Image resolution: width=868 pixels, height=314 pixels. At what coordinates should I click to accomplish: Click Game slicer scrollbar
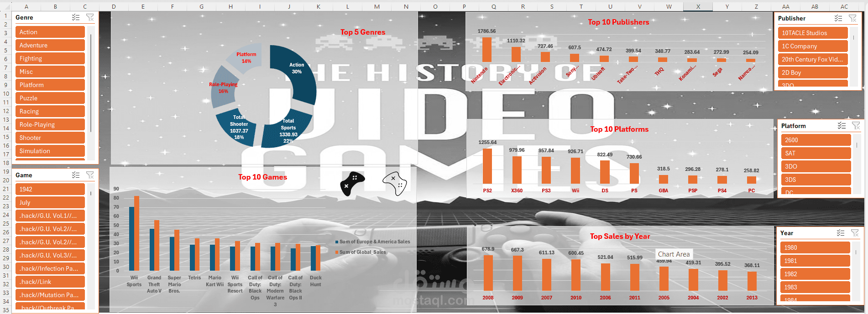[x=91, y=193]
